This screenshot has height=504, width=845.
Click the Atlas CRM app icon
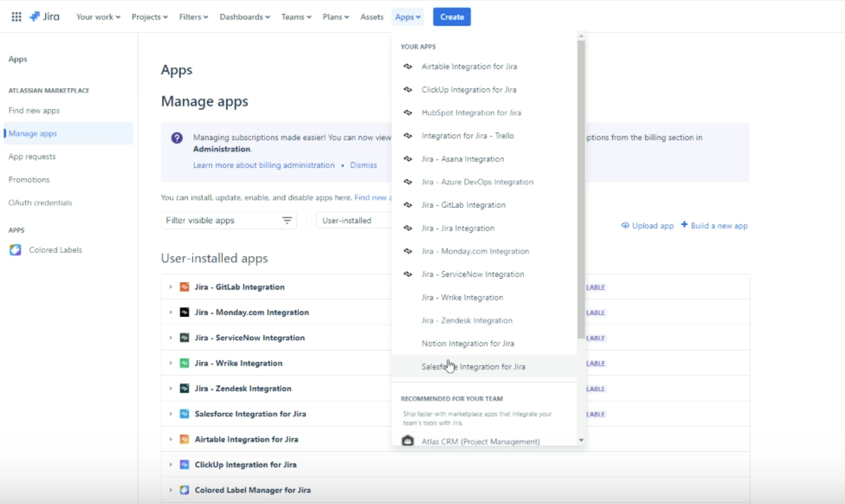coord(408,441)
